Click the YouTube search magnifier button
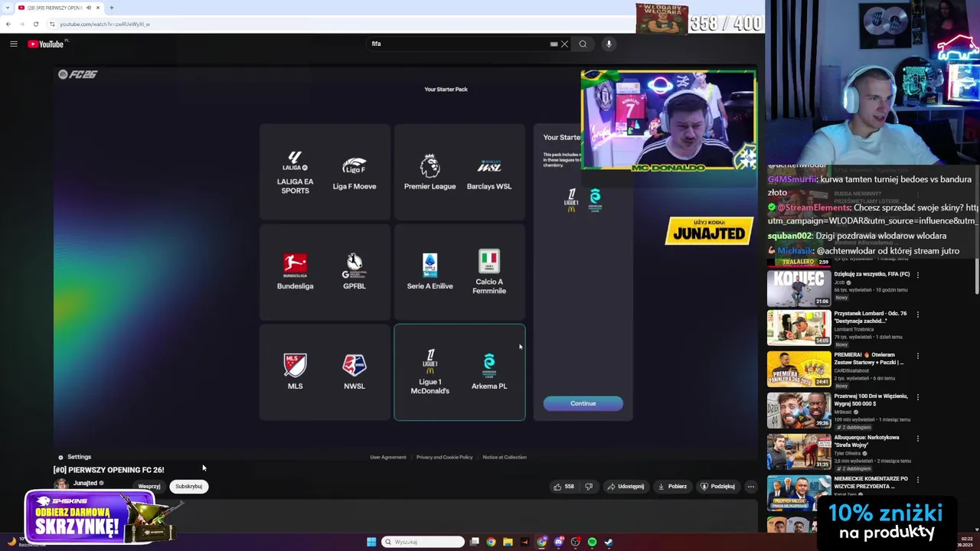This screenshot has width=980, height=551. click(x=583, y=44)
